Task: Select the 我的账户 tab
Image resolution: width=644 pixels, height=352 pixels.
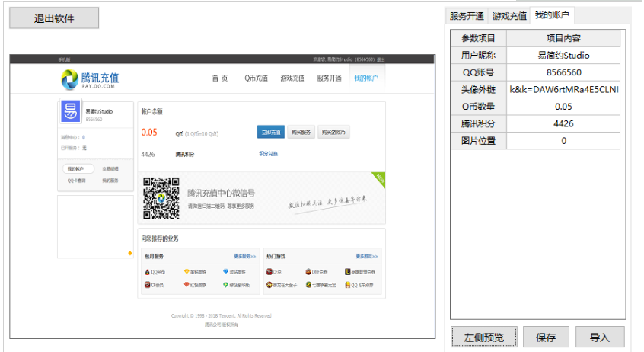Action: (x=553, y=15)
